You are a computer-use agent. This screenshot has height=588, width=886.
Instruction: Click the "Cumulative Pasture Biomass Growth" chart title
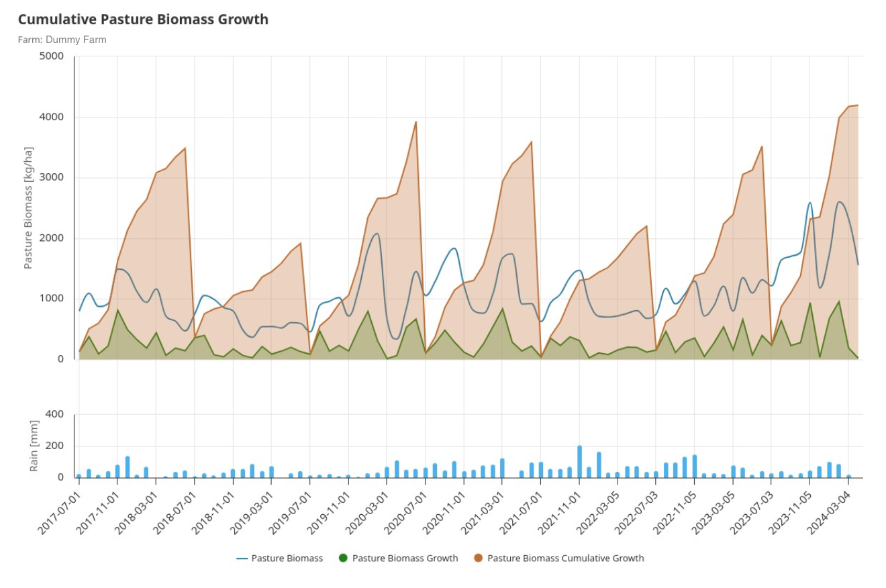143,19
